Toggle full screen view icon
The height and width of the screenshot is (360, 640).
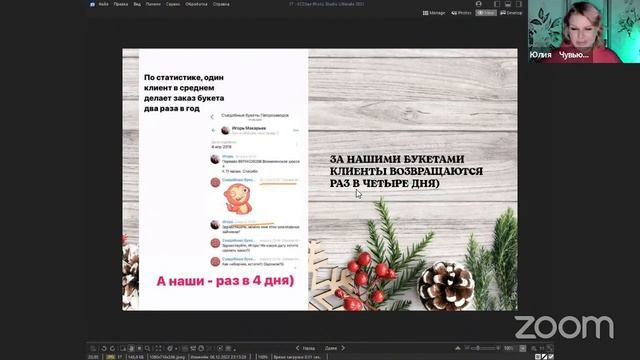[158, 348]
